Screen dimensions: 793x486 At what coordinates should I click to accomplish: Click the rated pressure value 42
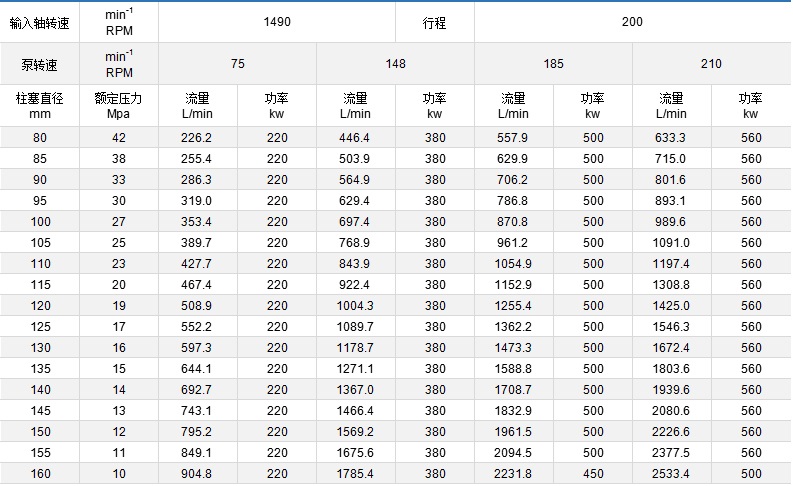pyautogui.click(x=119, y=137)
